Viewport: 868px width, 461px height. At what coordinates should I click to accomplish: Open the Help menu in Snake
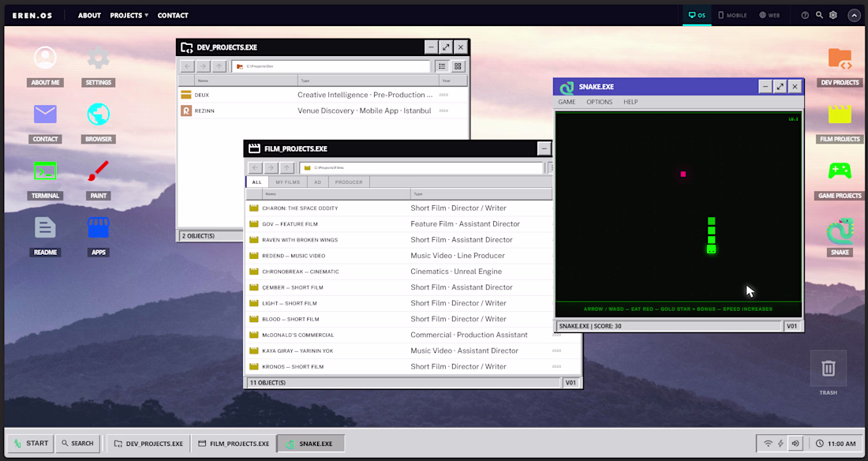click(630, 102)
